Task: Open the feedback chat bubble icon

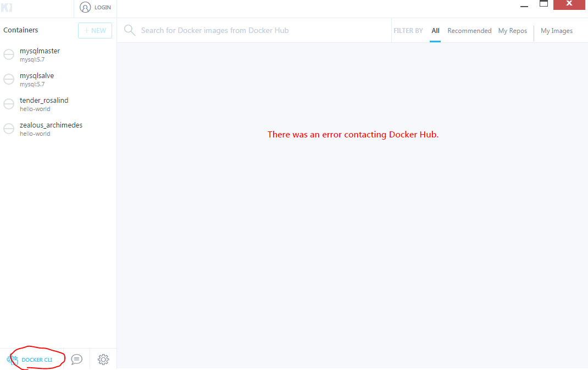Action: pyautogui.click(x=76, y=359)
